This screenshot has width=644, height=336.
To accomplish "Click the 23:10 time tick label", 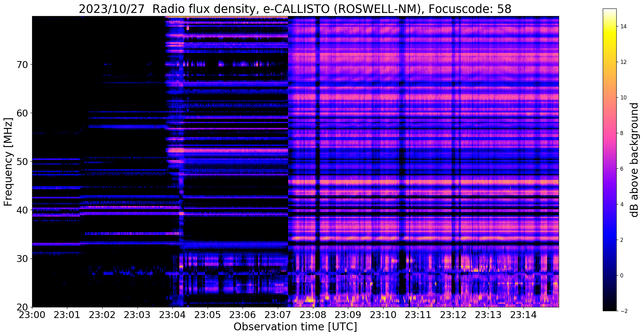I will [x=383, y=315].
